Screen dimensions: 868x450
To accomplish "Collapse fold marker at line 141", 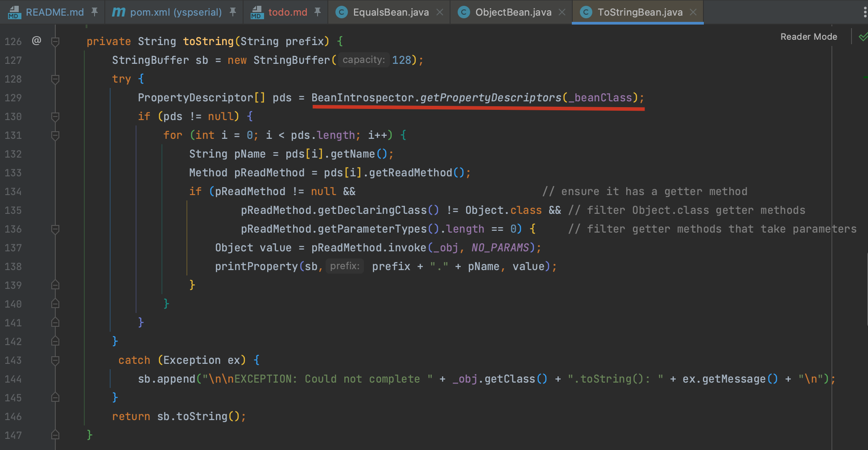I will click(55, 323).
